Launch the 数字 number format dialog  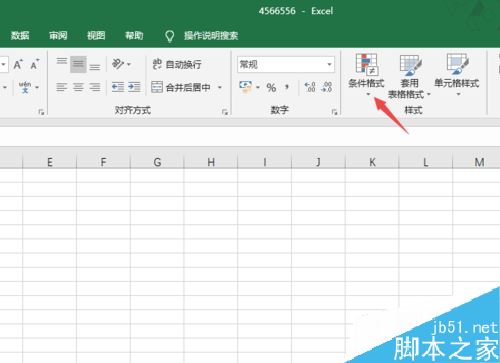pos(334,112)
